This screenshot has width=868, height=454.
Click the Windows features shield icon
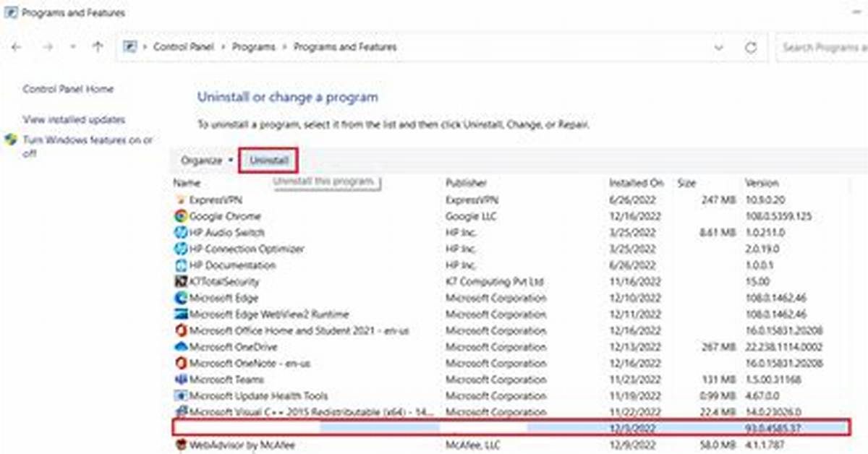[x=11, y=140]
